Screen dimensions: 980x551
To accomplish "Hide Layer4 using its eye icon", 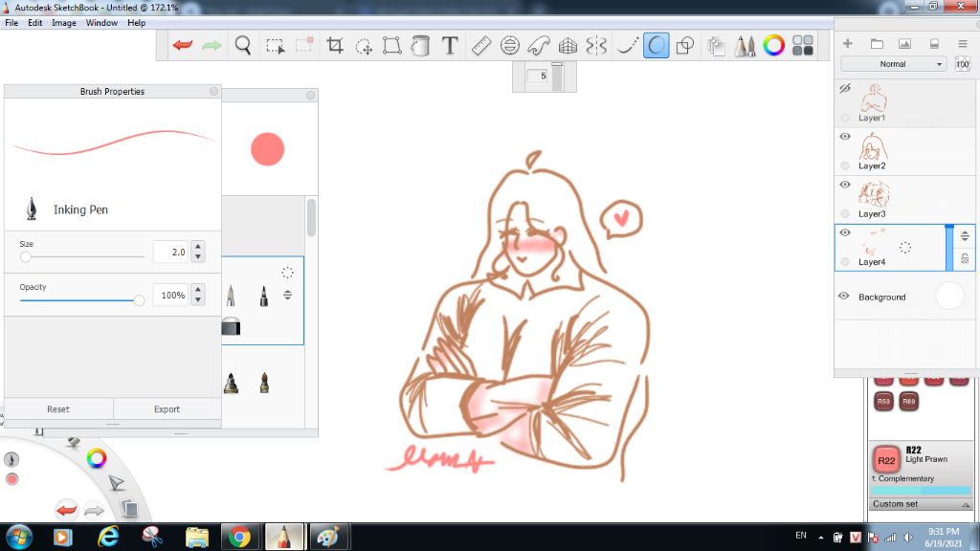I will pyautogui.click(x=845, y=232).
